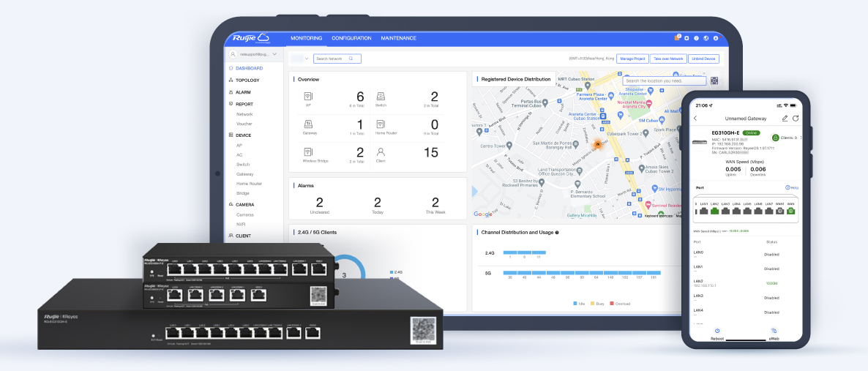This screenshot has height=371, width=868.
Task: Click the Gateway icon in Overview
Action: (308, 124)
